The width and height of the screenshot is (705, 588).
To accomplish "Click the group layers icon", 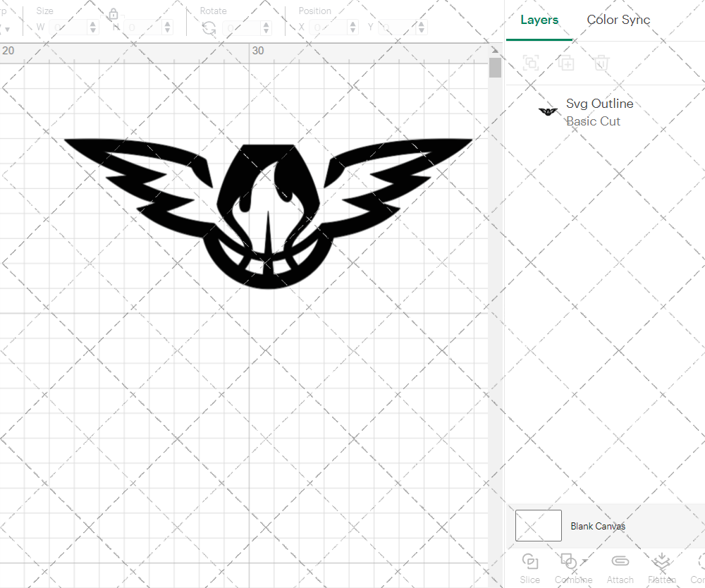I will tap(531, 63).
